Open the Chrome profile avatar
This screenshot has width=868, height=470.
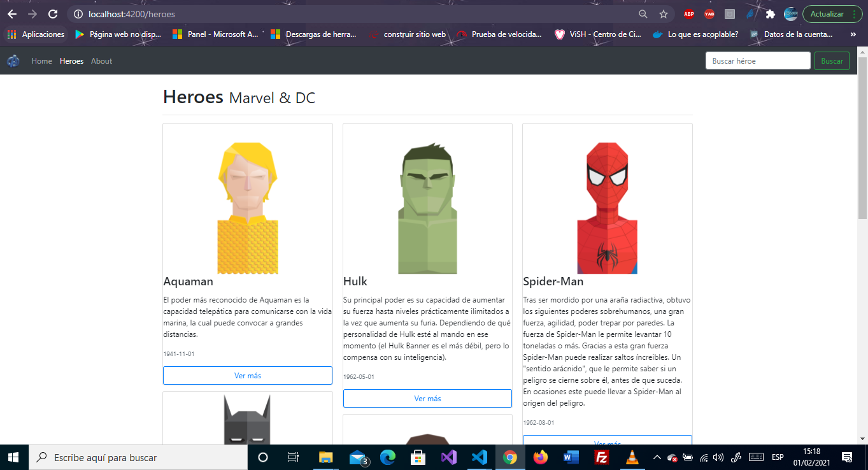click(x=791, y=14)
